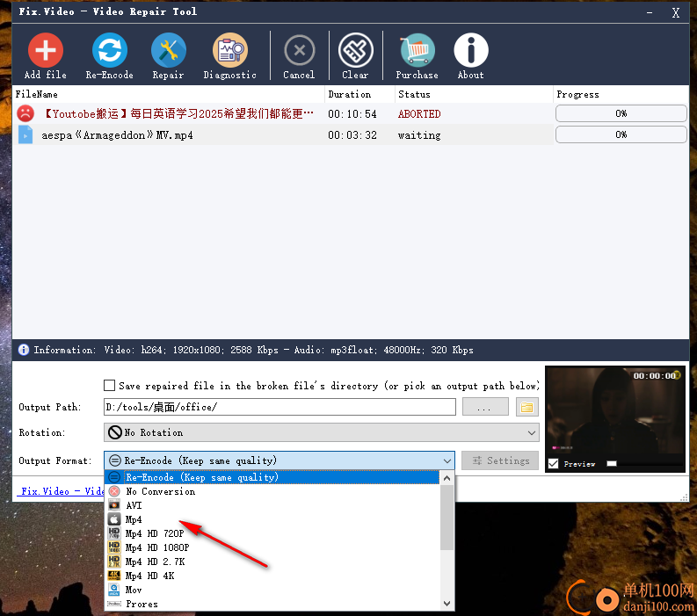Image resolution: width=697 pixels, height=616 pixels.
Task: Select the aborted Youtobe file row
Action: pos(283,113)
